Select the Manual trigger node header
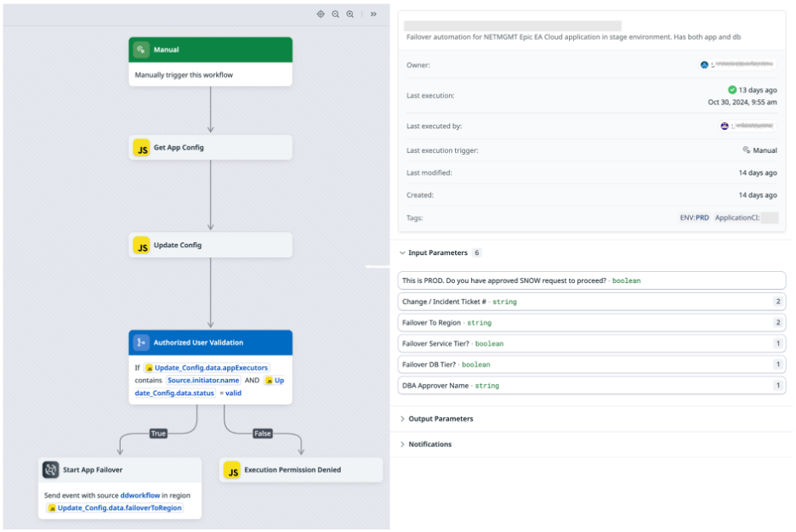This screenshot has height=532, width=796. click(x=211, y=49)
